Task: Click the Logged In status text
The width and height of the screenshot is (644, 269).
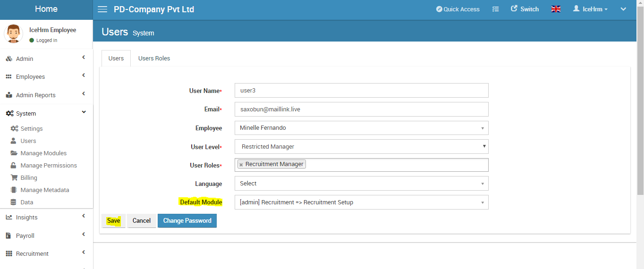Action: coord(47,41)
